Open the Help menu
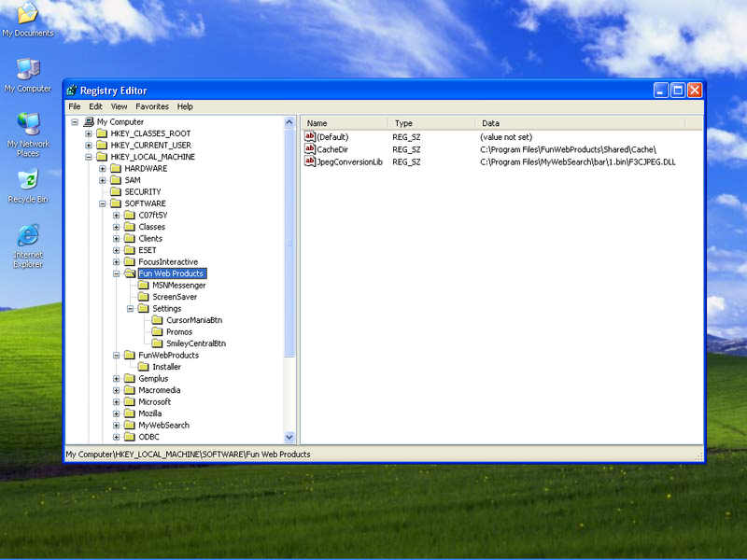 [x=185, y=106]
